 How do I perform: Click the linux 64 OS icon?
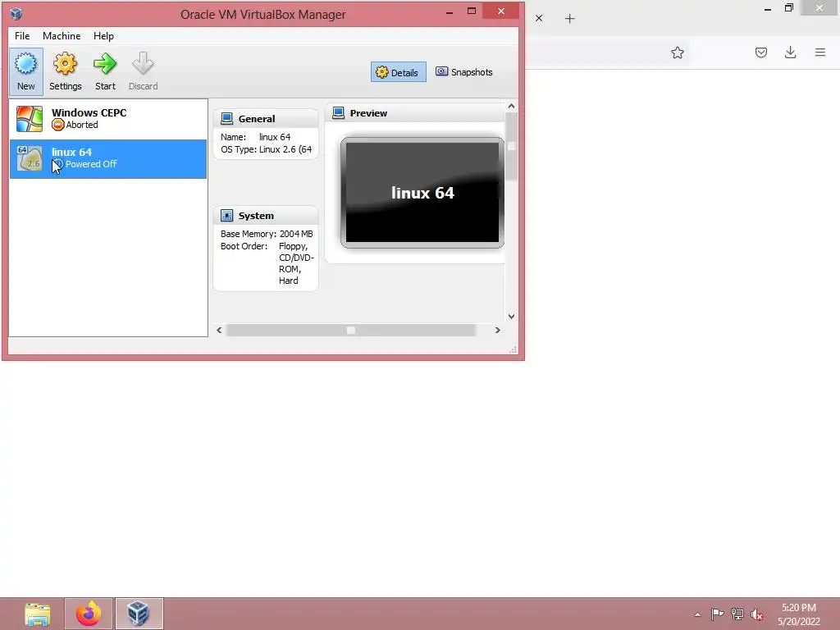pos(30,158)
